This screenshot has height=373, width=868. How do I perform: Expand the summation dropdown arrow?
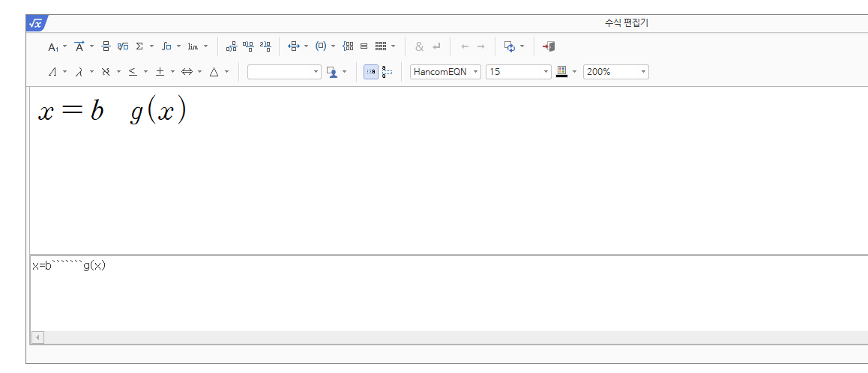click(x=151, y=46)
